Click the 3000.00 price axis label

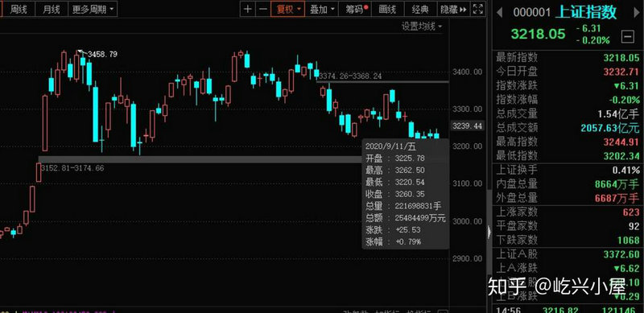pos(467,221)
